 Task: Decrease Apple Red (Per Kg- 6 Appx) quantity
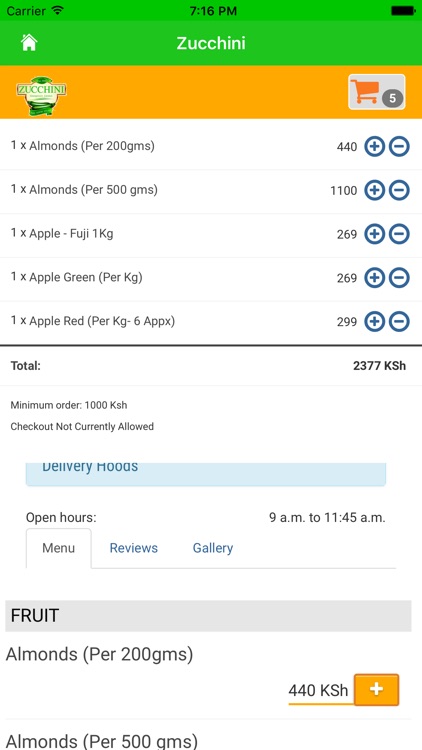pos(399,321)
